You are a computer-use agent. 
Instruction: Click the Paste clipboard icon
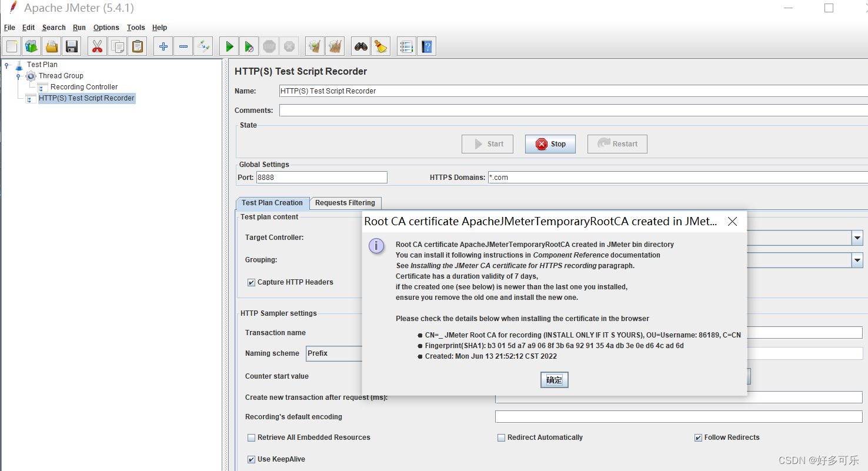pos(138,46)
